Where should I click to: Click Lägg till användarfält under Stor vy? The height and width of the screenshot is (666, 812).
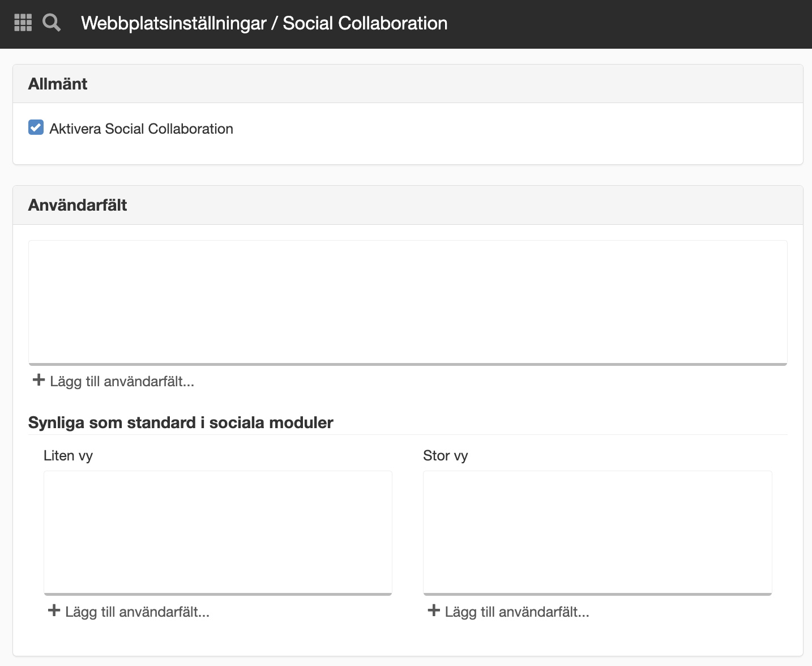(508, 612)
